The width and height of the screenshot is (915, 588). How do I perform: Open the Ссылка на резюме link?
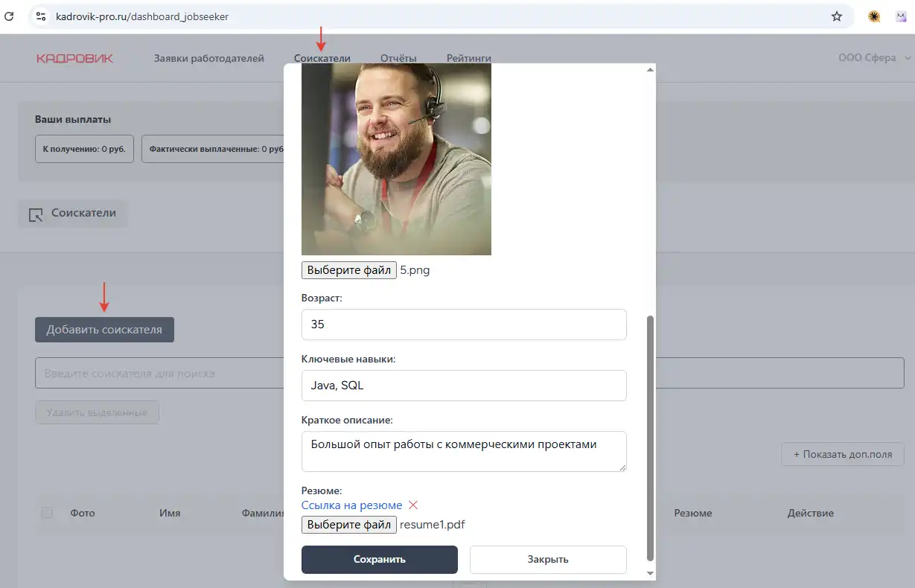click(x=351, y=505)
